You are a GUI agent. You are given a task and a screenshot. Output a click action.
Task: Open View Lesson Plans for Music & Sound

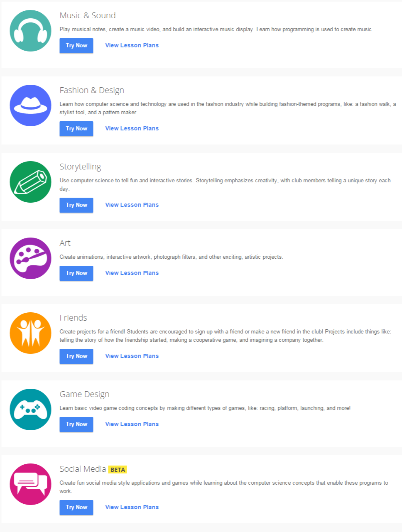pos(132,45)
